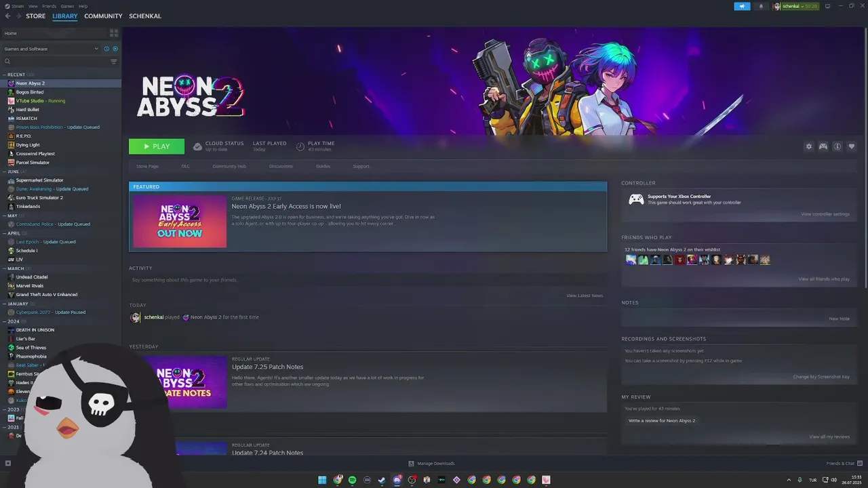Open the View menu
The width and height of the screenshot is (868, 488).
point(33,6)
